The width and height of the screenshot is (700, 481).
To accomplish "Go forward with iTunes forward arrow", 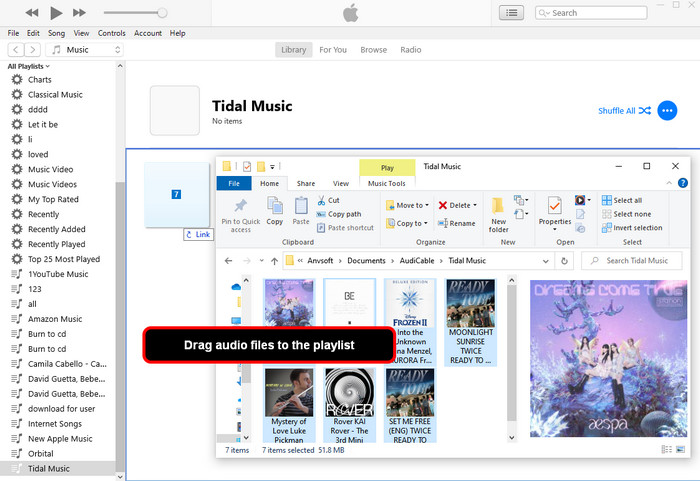I will point(32,50).
